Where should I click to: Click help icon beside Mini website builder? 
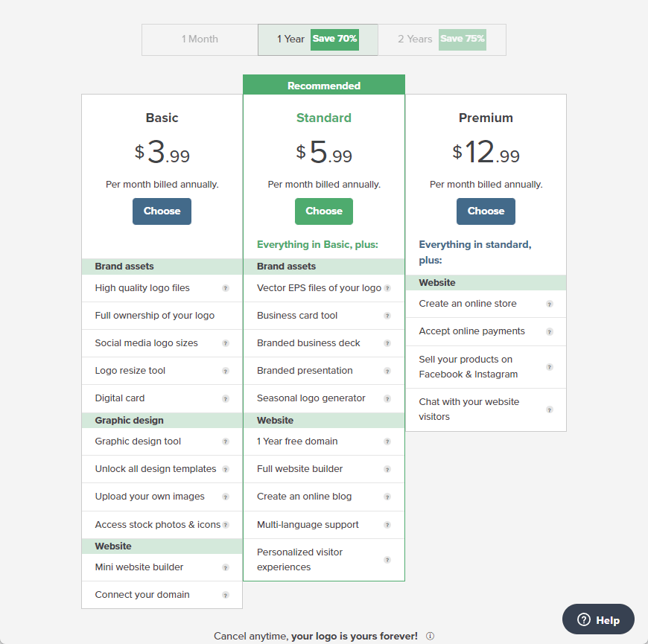tap(226, 567)
